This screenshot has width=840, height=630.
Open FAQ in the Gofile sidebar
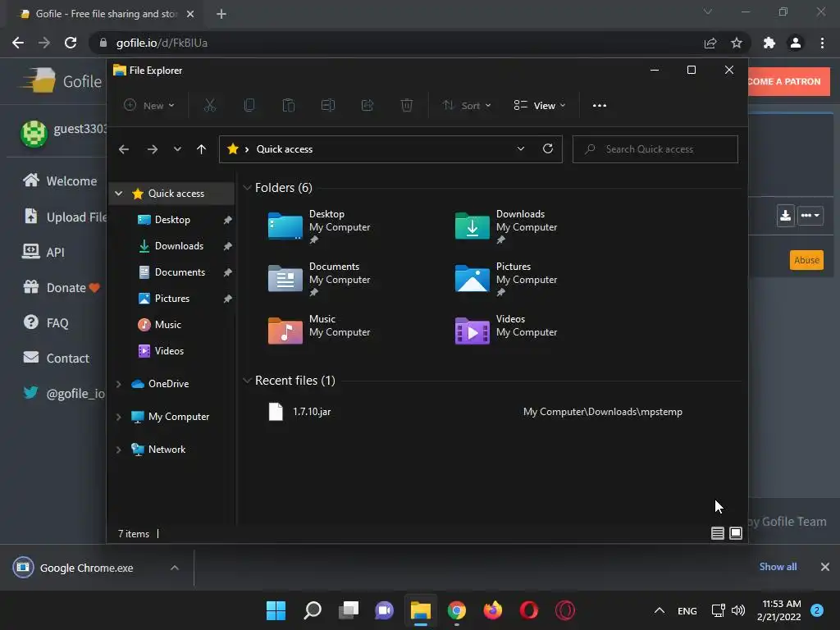point(46,322)
